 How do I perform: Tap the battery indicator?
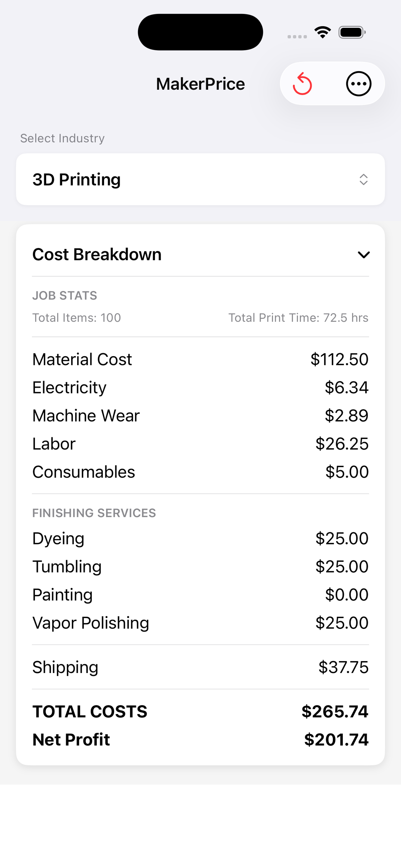coord(351,32)
